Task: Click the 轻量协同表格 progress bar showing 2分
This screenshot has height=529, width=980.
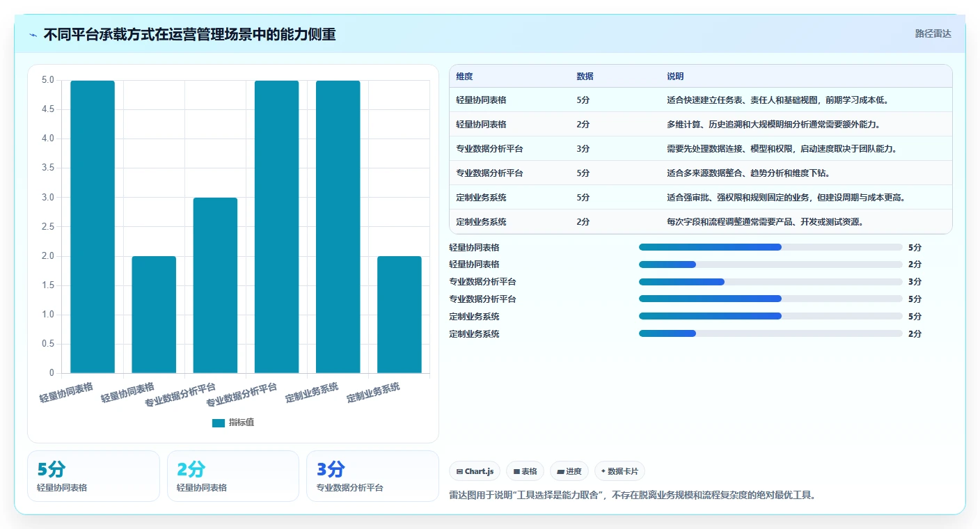Action: tap(770, 264)
